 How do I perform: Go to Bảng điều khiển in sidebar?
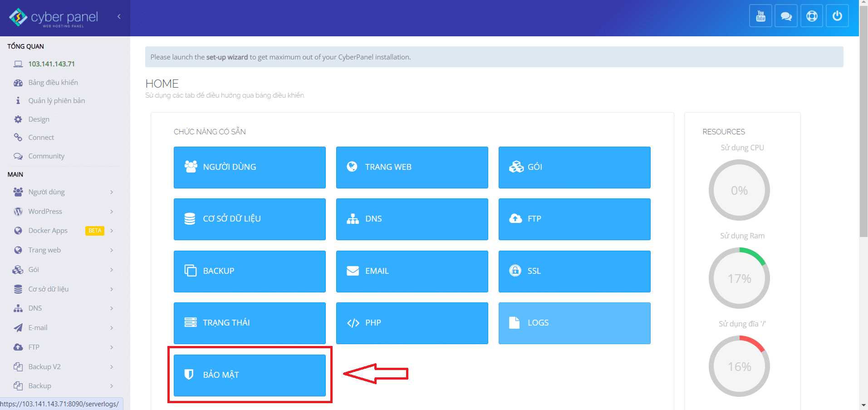53,83
